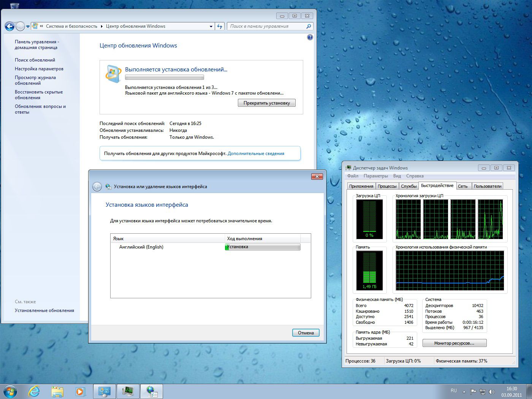Switch to Control Panel taskbar button

104,391
